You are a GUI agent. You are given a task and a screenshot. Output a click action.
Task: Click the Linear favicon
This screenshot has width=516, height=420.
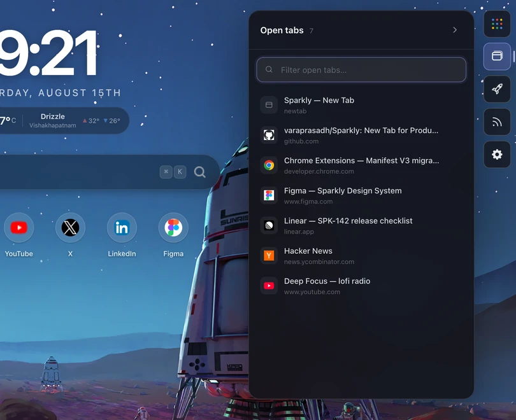click(x=269, y=225)
